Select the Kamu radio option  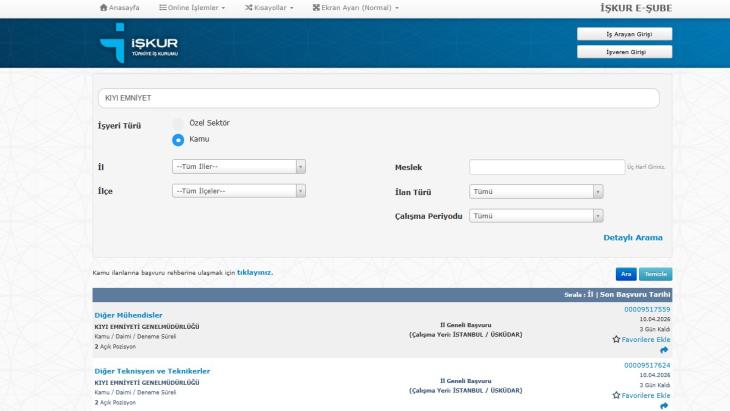click(x=178, y=140)
